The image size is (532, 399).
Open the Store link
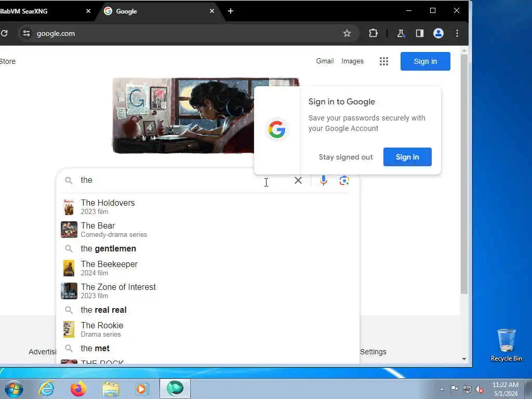click(7, 61)
